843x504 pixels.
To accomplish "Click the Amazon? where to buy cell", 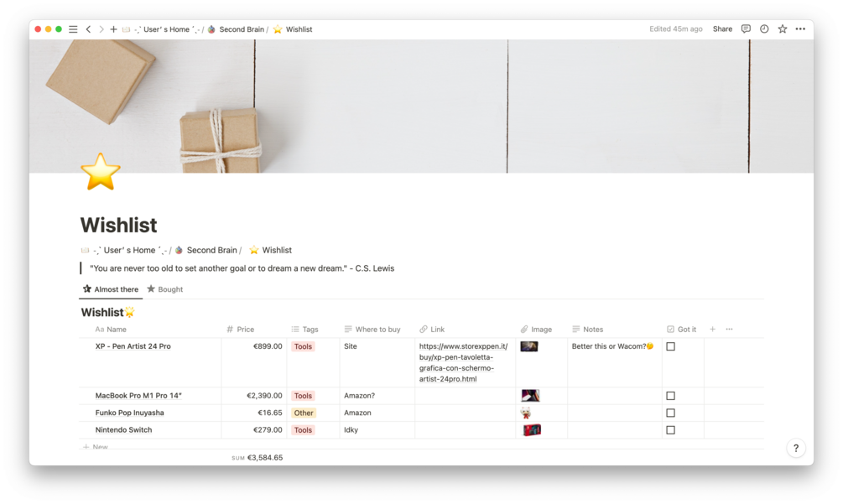I will coord(377,396).
